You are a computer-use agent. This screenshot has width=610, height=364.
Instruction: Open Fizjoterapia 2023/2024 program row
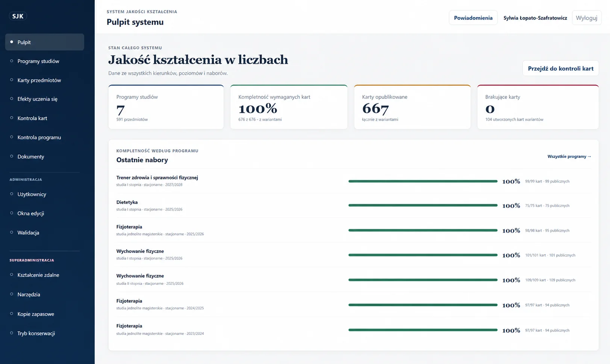pos(354,330)
